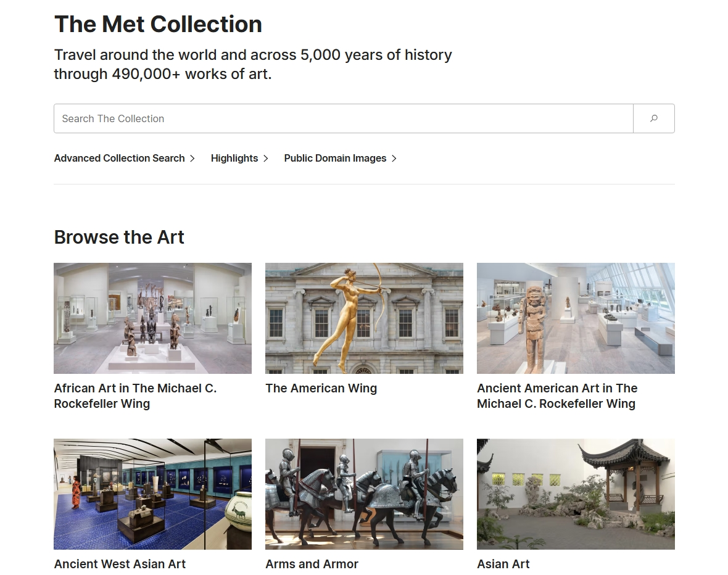728x575 pixels.
Task: Open The American Wing golden statue image
Action: click(x=364, y=318)
